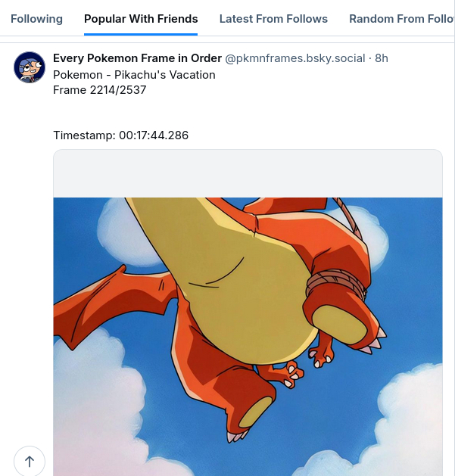Switch to the Following feed tab
The height and width of the screenshot is (476, 455).
(36, 19)
